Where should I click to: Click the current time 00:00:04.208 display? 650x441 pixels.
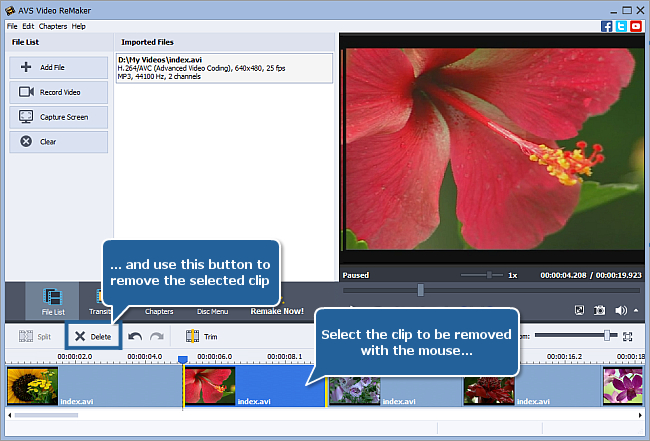(563, 275)
